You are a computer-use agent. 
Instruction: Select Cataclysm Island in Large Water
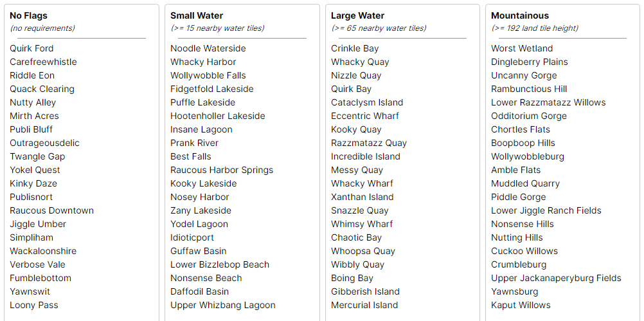367,102
